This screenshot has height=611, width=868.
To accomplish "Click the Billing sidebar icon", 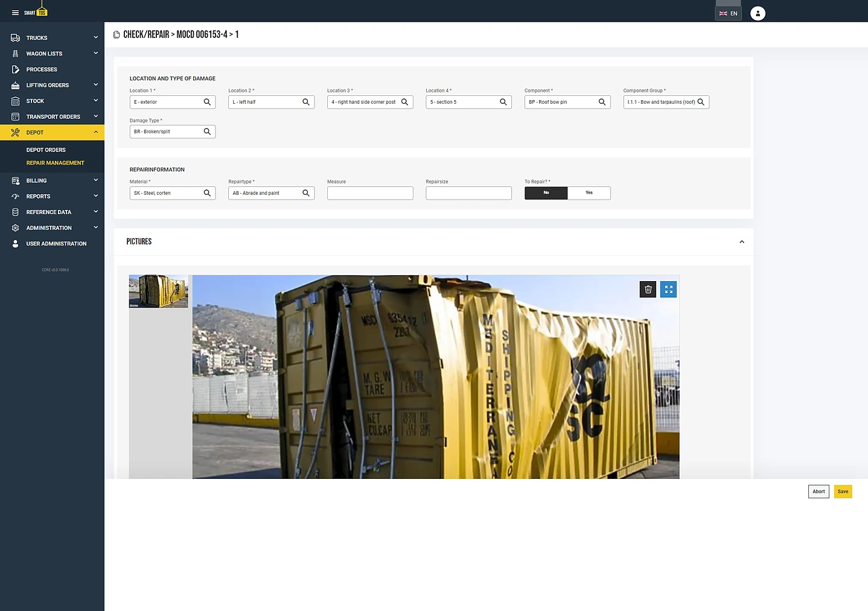I will 15,180.
